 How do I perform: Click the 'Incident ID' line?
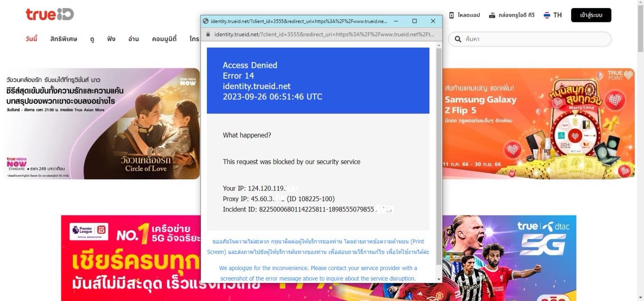pyautogui.click(x=307, y=209)
